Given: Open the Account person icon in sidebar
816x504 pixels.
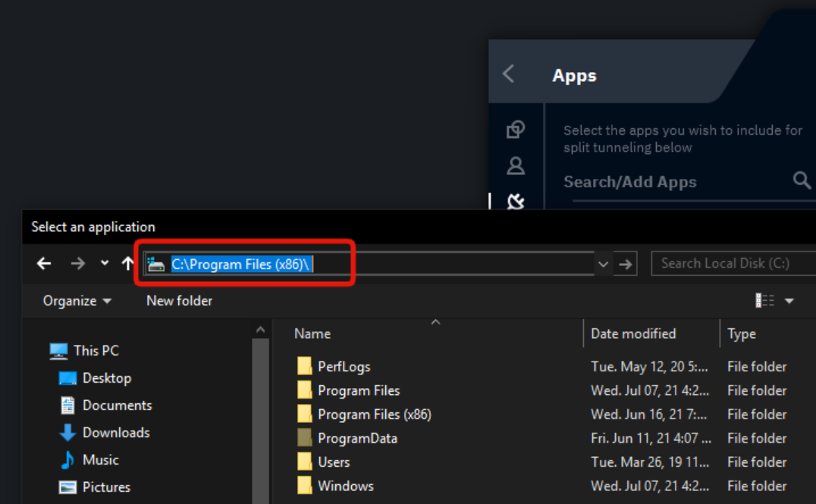Looking at the screenshot, I should (x=516, y=165).
